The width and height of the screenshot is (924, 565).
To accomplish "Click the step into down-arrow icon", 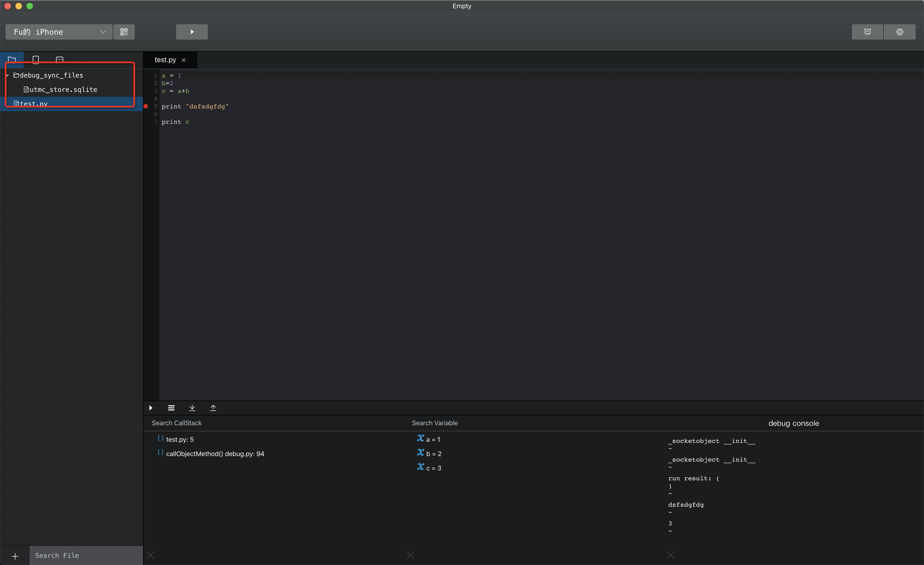I will click(192, 408).
